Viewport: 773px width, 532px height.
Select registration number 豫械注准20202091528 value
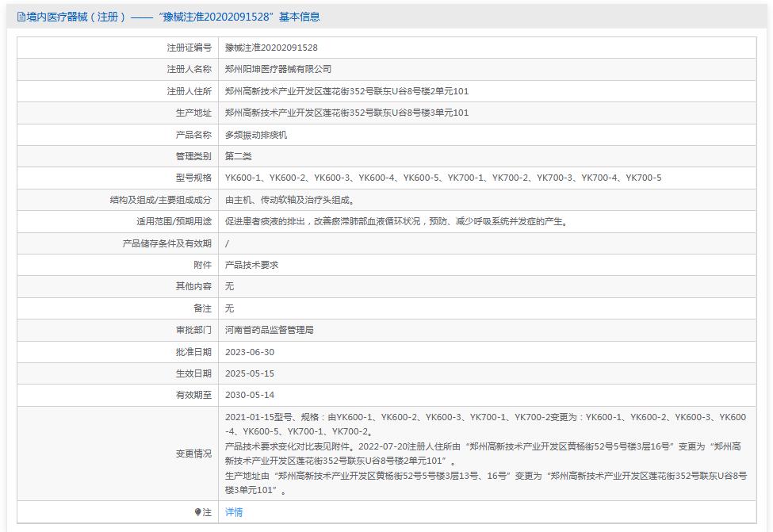click(271, 48)
